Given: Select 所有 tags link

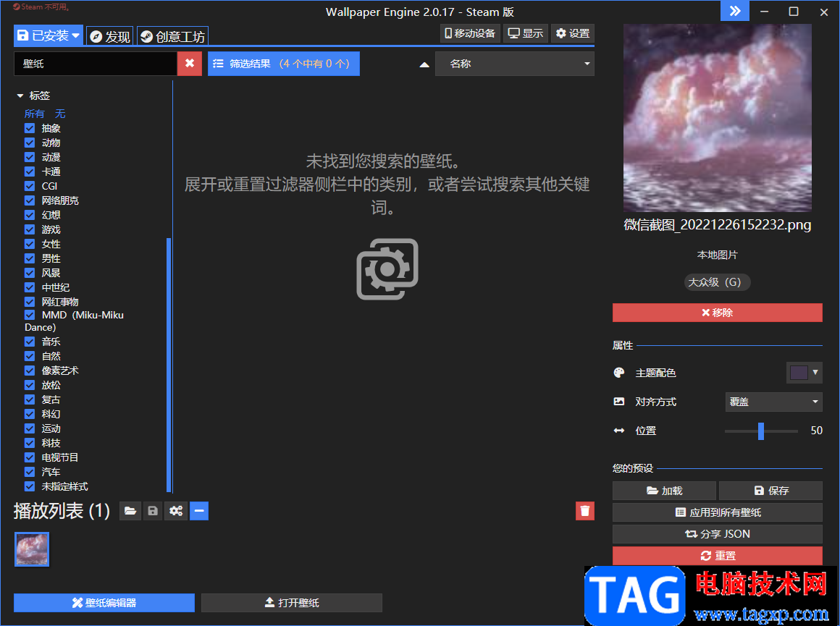Looking at the screenshot, I should click(x=34, y=114).
